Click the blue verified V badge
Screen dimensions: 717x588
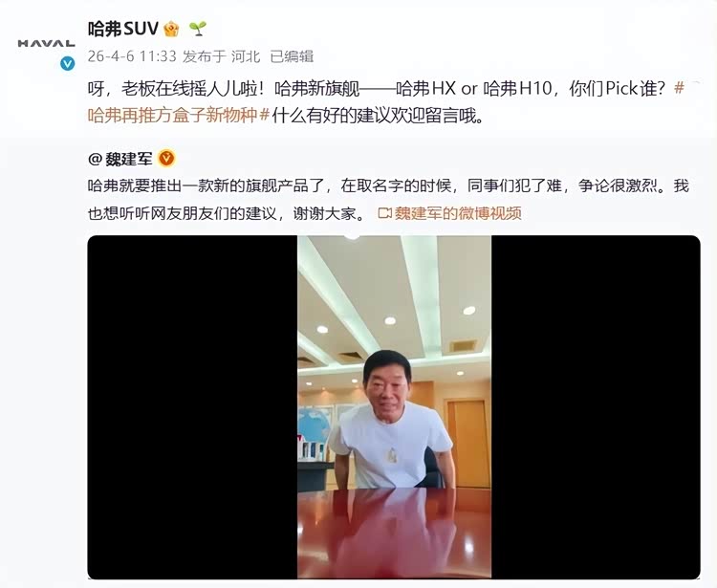point(68,63)
